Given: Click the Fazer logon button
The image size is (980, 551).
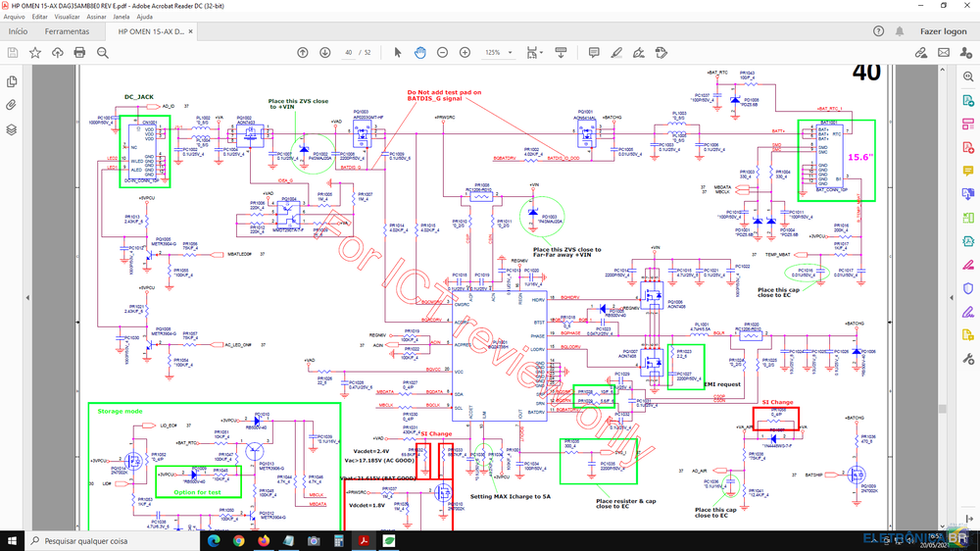Looking at the screenshot, I should pyautogui.click(x=943, y=31).
